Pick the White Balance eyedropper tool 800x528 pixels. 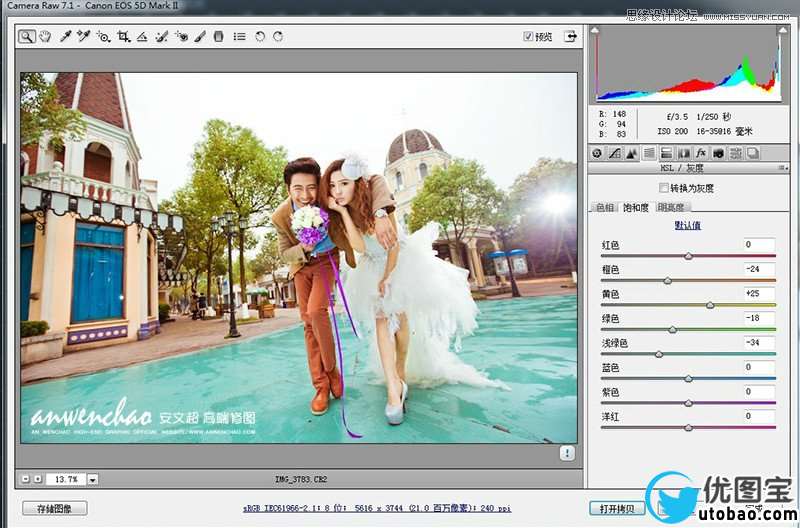click(65, 36)
